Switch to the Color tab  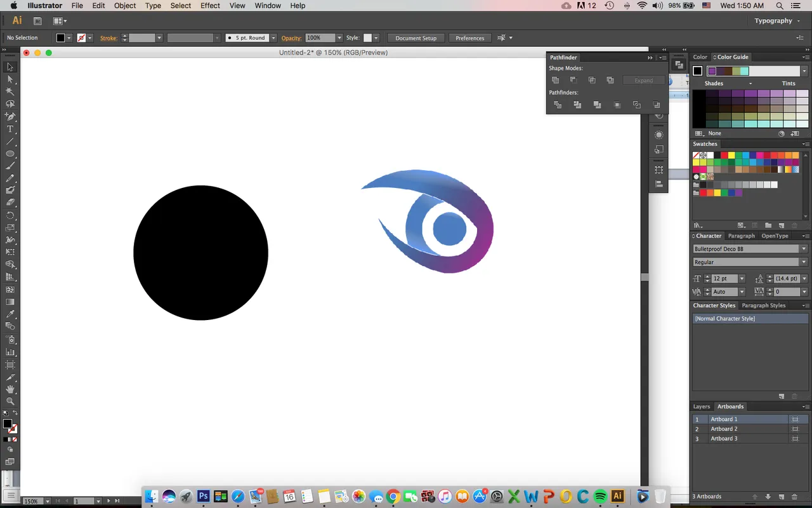tap(700, 57)
